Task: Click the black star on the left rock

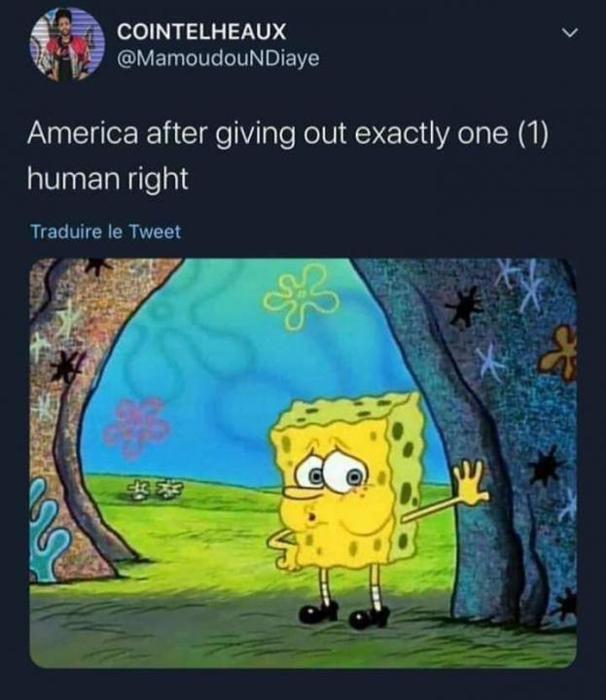Action: point(68,364)
